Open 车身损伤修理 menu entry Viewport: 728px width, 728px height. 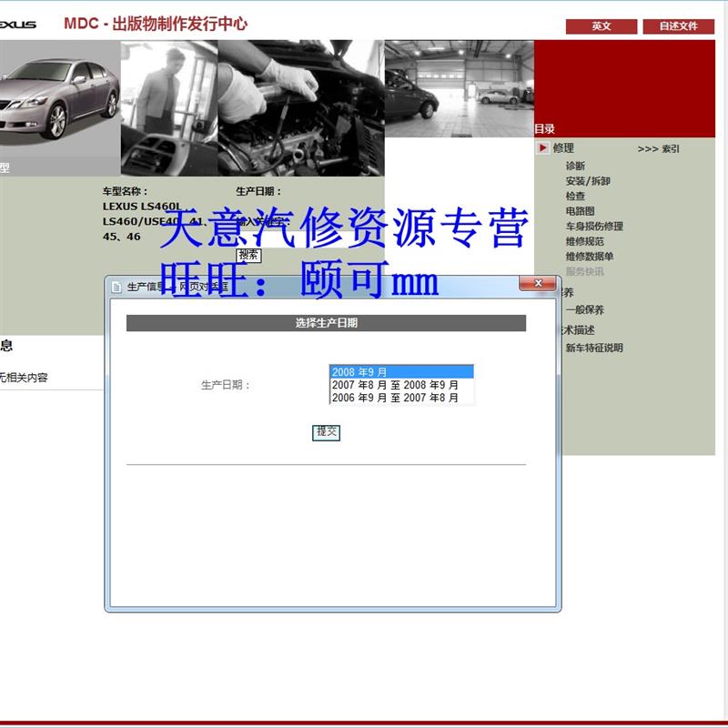tap(594, 226)
